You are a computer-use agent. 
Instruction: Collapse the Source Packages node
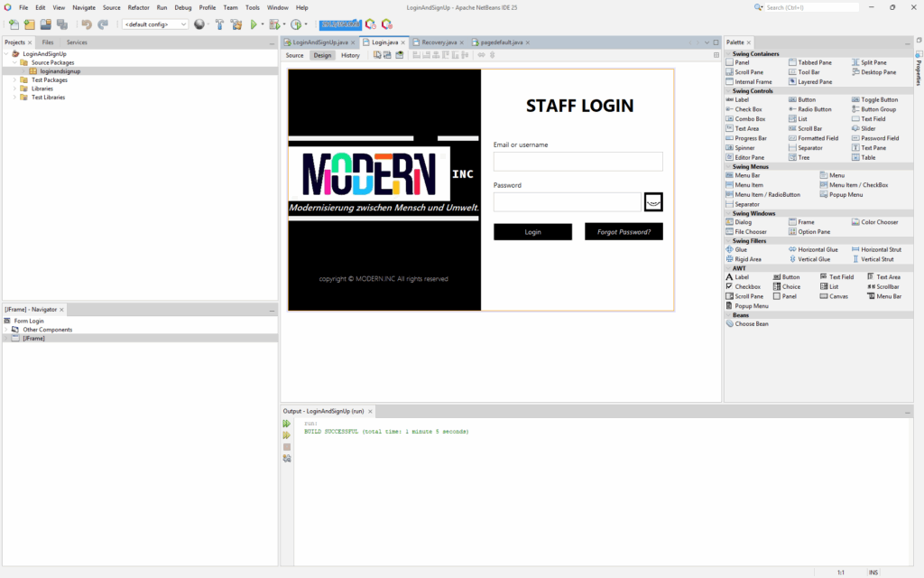click(x=14, y=62)
